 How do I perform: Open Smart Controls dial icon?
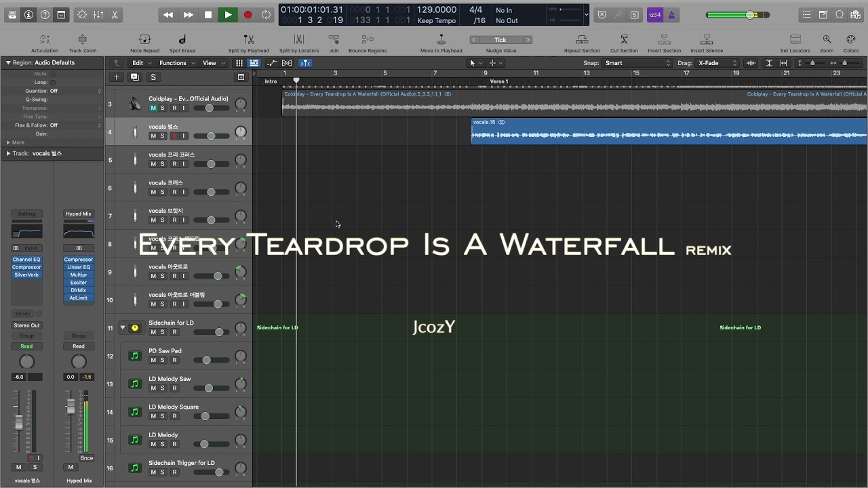pos(82,15)
